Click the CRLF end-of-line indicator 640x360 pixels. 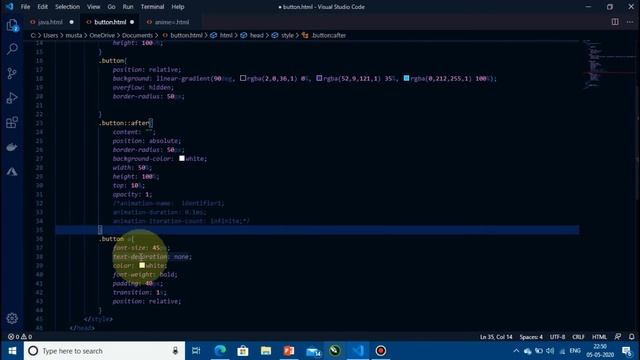pyautogui.click(x=578, y=337)
